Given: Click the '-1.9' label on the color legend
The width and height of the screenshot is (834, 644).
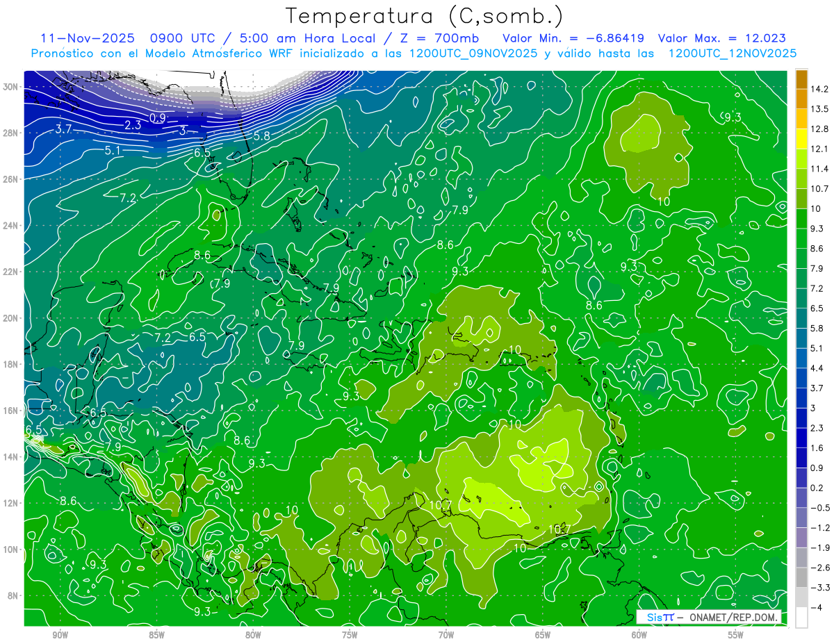Looking at the screenshot, I should tap(820, 547).
